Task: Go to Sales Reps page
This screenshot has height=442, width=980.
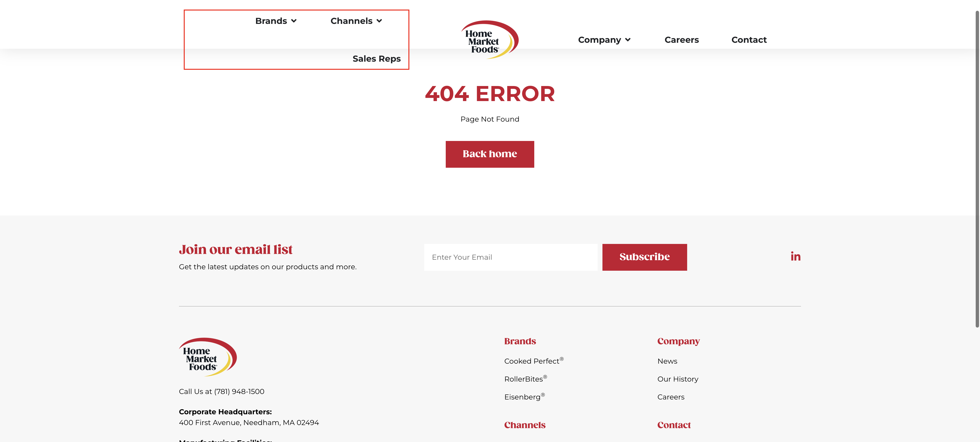Action: click(376, 59)
